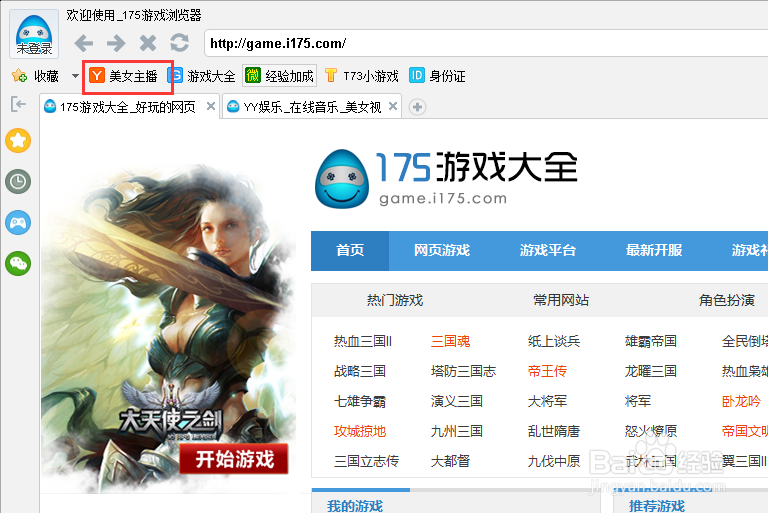Image resolution: width=768 pixels, height=513 pixels.
Task: Focus the address bar URL field
Action: click(x=486, y=43)
